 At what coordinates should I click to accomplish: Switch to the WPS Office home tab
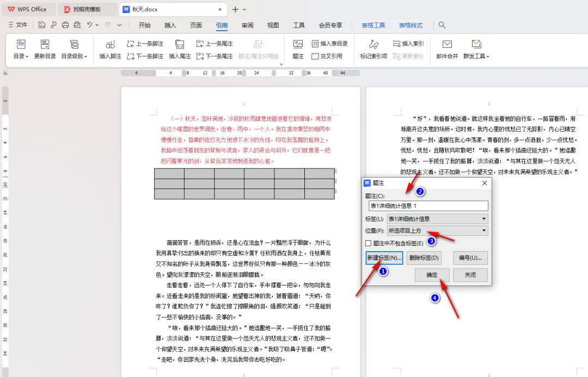pyautogui.click(x=28, y=9)
